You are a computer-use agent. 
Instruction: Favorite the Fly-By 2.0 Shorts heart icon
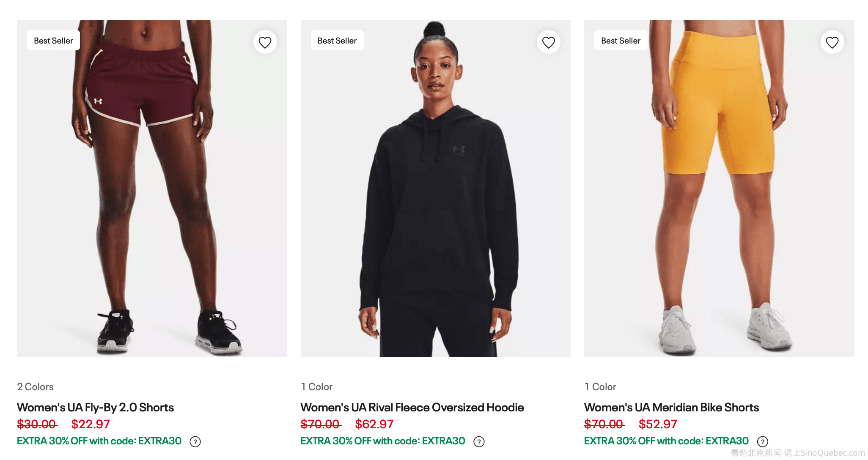265,42
